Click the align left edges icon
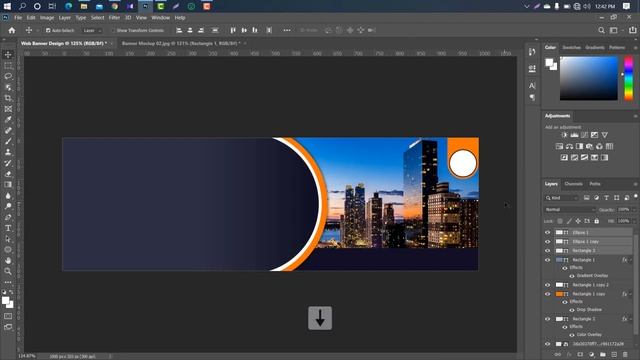This screenshot has width=640, height=360. pos(179,30)
